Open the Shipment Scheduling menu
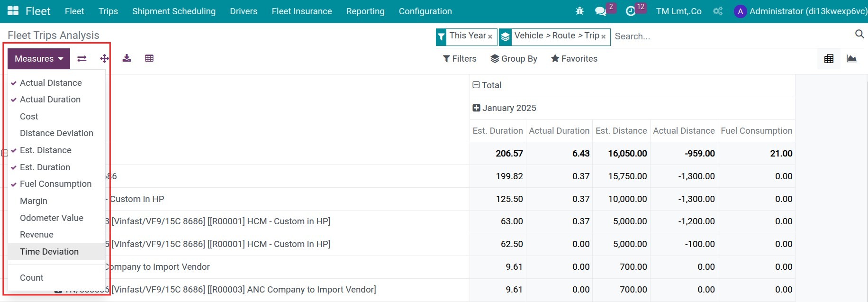Image resolution: width=868 pixels, height=302 pixels. (x=174, y=11)
